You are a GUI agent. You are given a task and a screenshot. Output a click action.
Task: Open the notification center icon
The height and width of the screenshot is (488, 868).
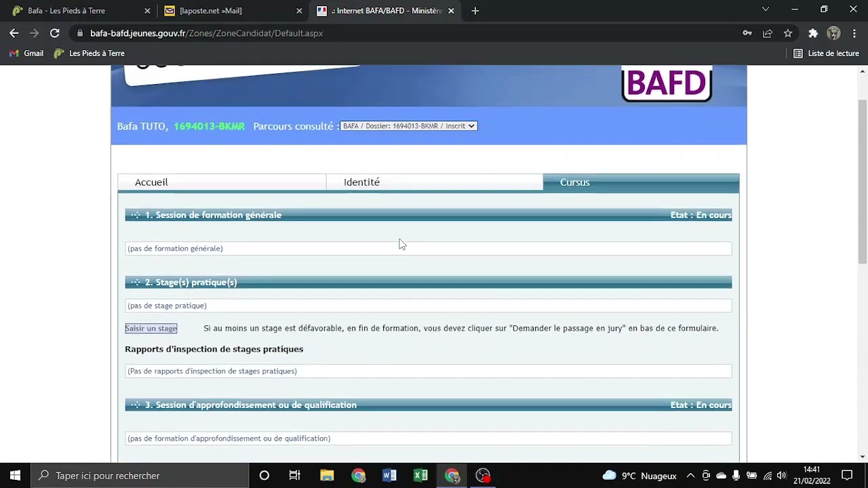coord(847,475)
